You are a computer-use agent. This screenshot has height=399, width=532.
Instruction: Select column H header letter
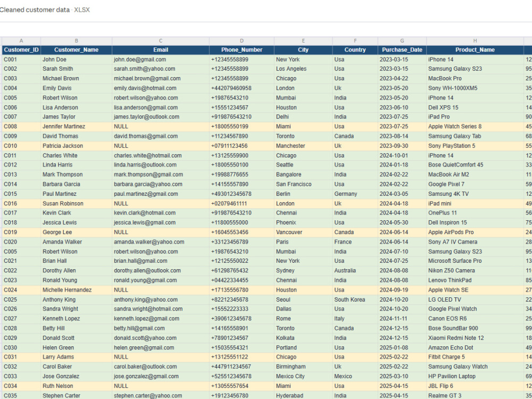tap(475, 41)
